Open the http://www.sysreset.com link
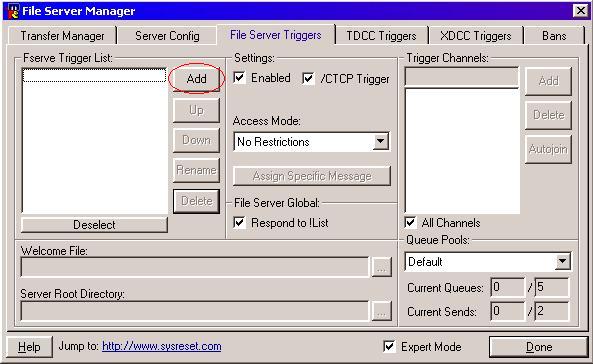593x364 pixels. pyautogui.click(x=161, y=346)
